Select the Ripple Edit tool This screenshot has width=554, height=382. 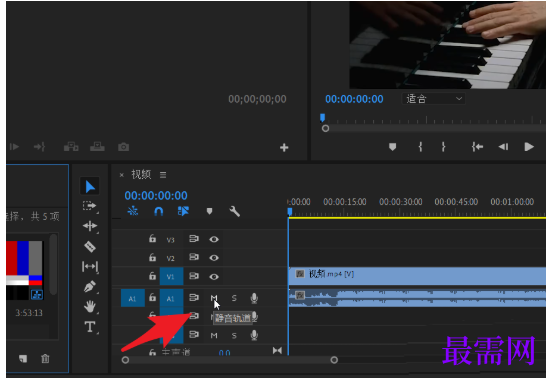(x=90, y=226)
